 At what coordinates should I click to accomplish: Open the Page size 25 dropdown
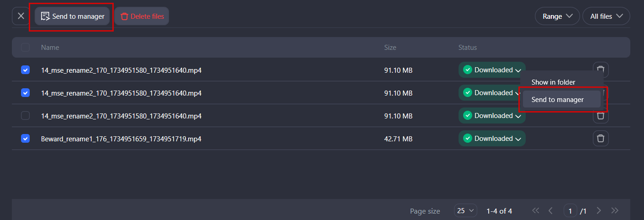coord(465,210)
